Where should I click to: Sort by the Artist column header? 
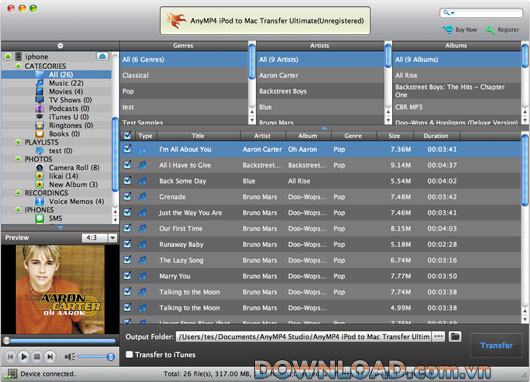pos(263,136)
